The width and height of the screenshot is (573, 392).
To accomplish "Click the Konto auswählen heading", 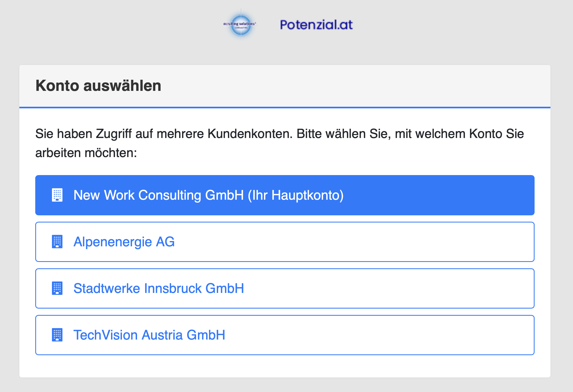I will (98, 85).
